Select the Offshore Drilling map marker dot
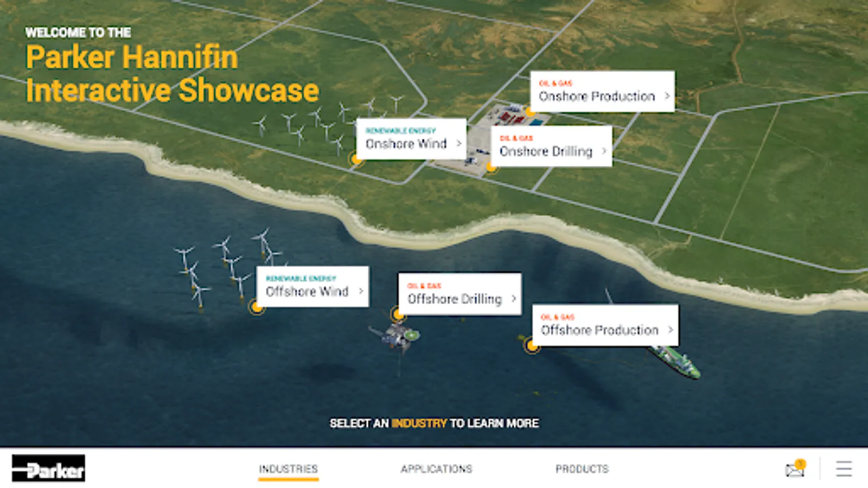The image size is (868, 488). click(398, 314)
